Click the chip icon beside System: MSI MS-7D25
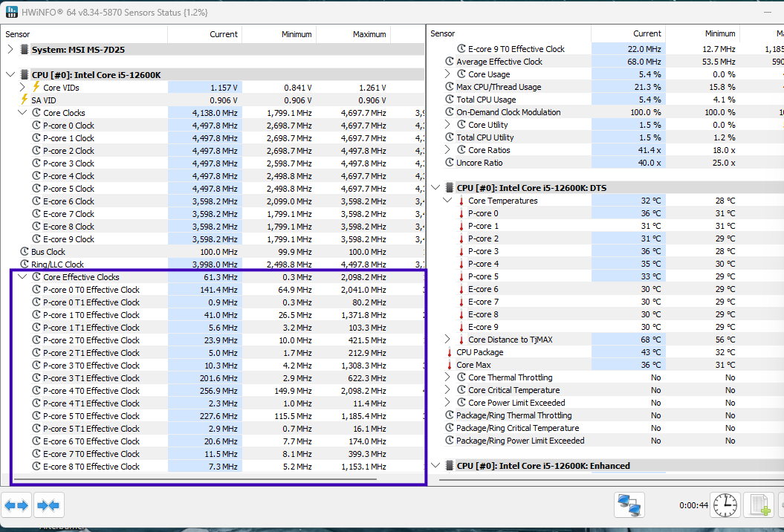Viewport: 784px width, 532px height. pos(25,50)
